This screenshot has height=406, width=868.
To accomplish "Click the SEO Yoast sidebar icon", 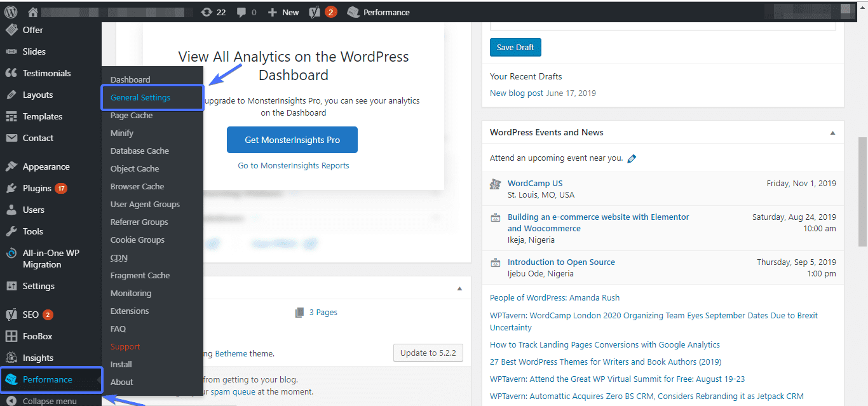I will (x=11, y=315).
